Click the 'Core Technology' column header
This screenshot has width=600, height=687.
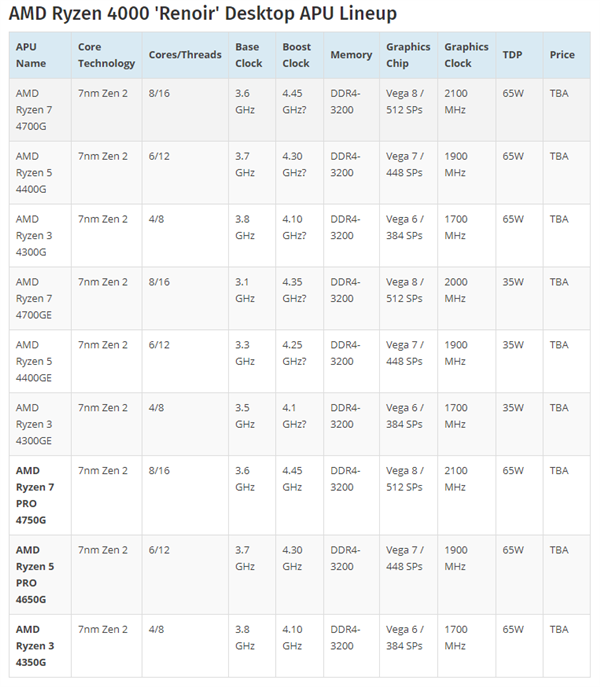106,55
